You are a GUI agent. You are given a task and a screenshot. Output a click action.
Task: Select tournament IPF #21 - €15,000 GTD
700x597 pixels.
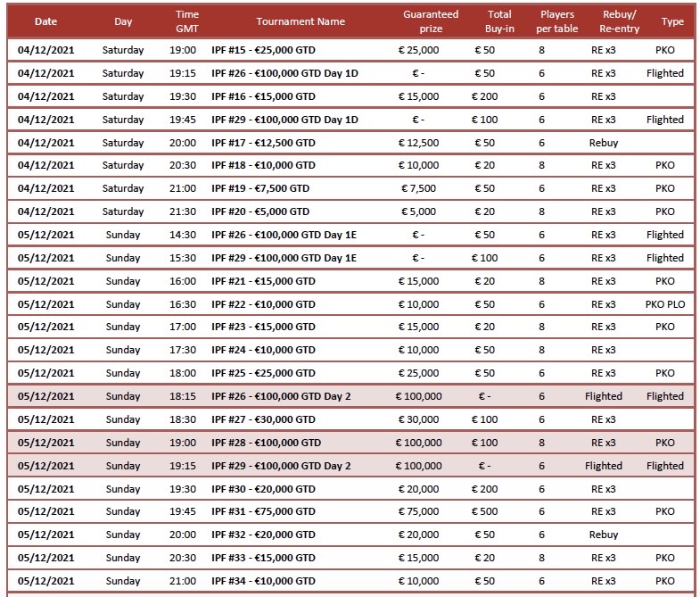coord(263,281)
